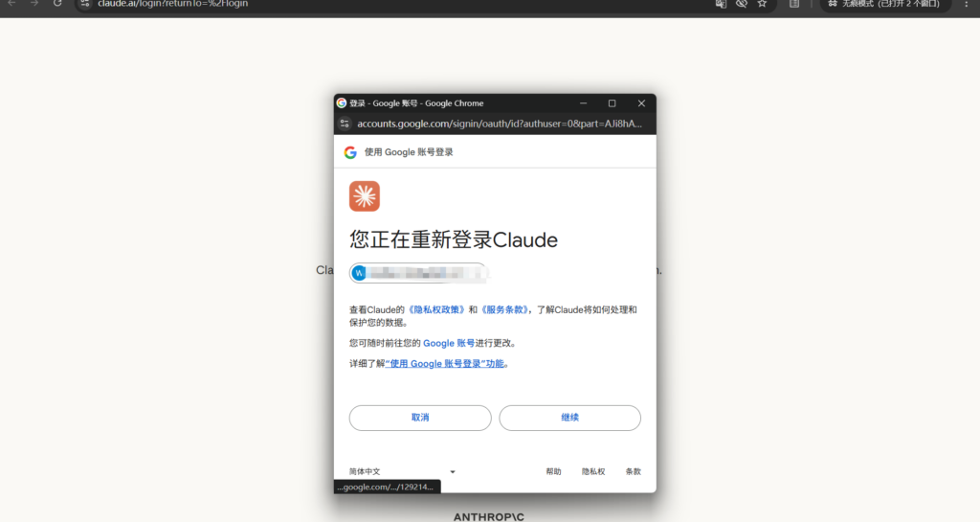This screenshot has height=522, width=980.
Task: Click the translate page icon in address bar
Action: pyautogui.click(x=721, y=4)
